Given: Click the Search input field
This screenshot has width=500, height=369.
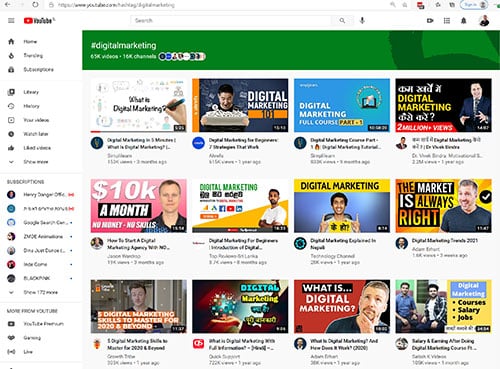Looking at the screenshot, I should (231, 21).
